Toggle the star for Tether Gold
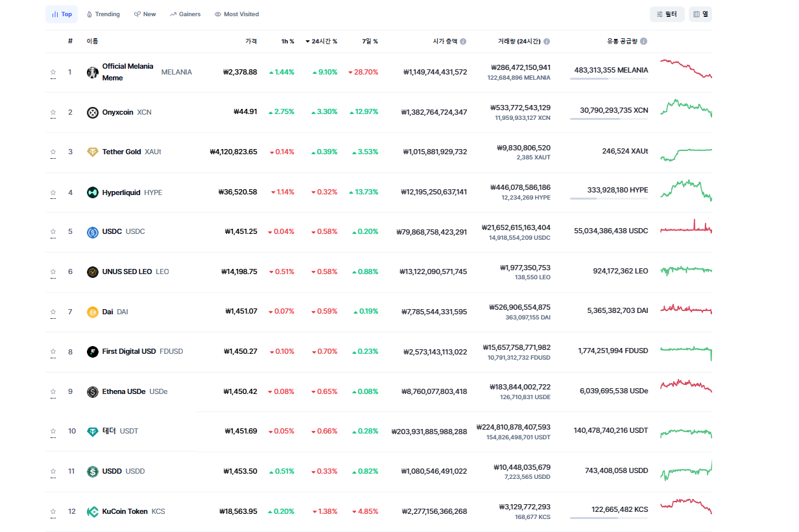The height and width of the screenshot is (532, 799). point(53,152)
